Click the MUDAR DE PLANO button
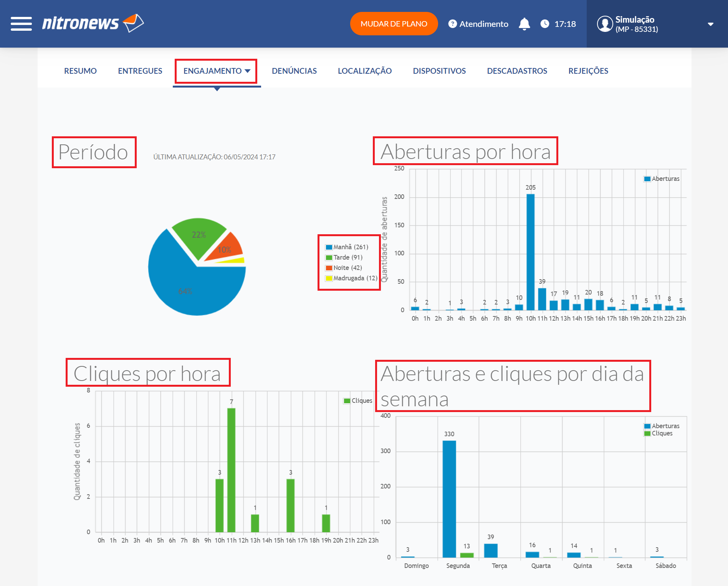 394,24
